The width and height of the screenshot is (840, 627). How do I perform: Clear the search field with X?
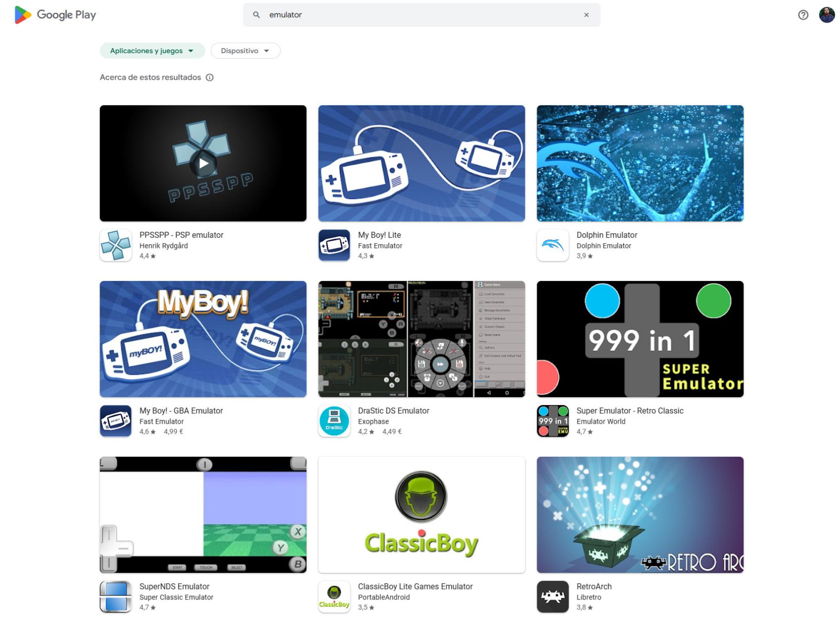586,15
